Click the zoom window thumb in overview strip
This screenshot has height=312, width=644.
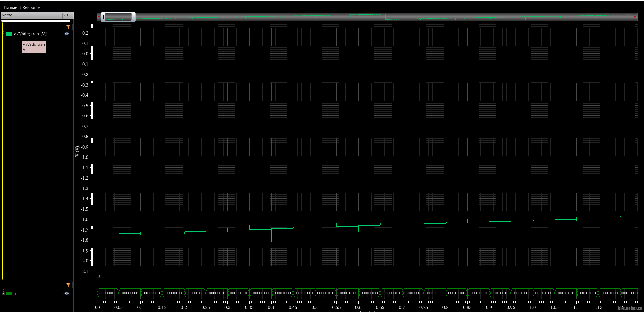pyautogui.click(x=118, y=17)
